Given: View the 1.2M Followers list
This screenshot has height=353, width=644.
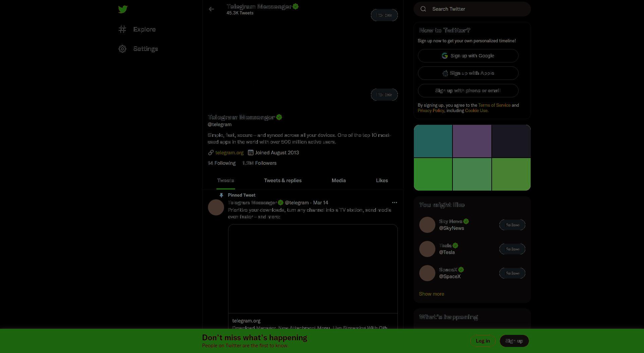Looking at the screenshot, I should (259, 163).
